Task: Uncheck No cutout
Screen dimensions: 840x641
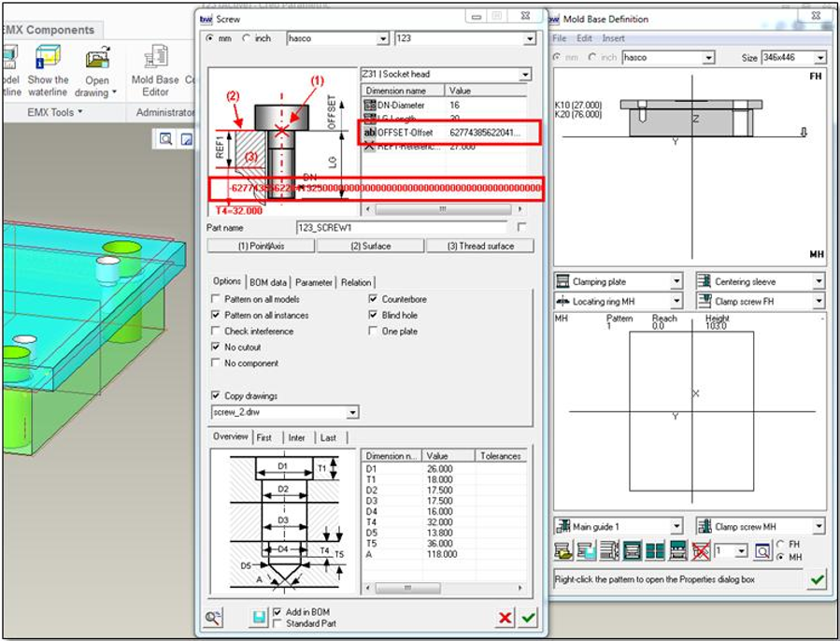Action: (x=216, y=347)
